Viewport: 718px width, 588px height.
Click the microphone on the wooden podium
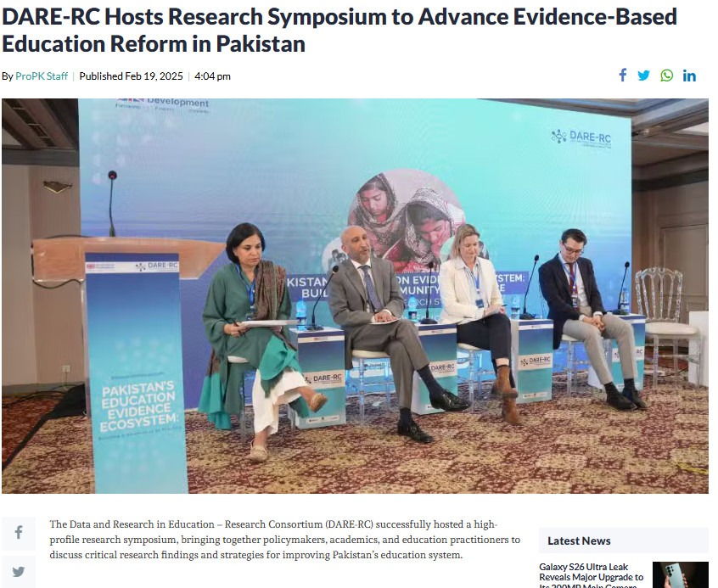click(x=112, y=204)
